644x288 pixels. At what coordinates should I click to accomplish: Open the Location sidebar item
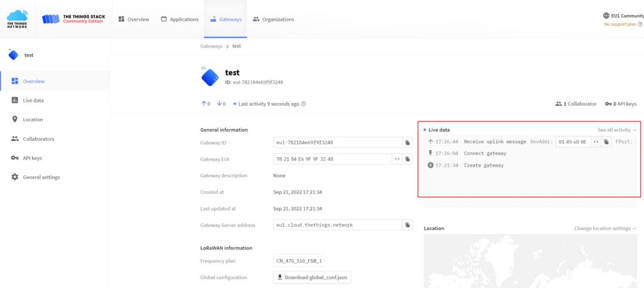[x=33, y=119]
